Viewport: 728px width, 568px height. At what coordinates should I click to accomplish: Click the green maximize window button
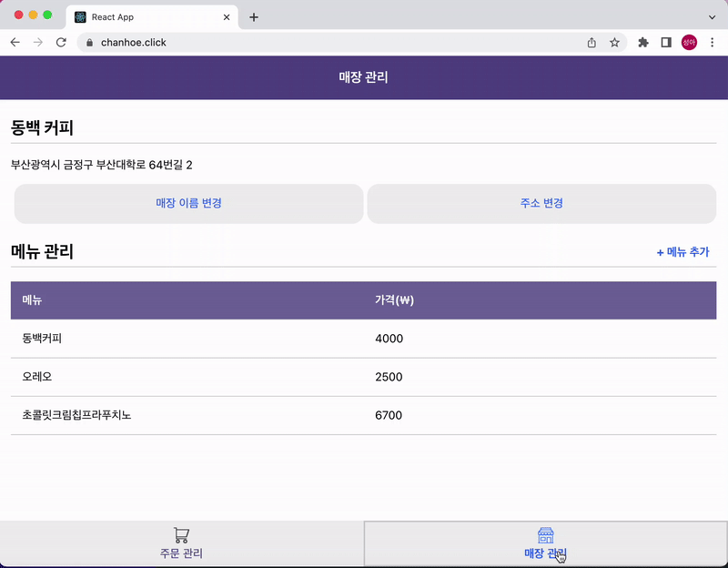pyautogui.click(x=47, y=15)
